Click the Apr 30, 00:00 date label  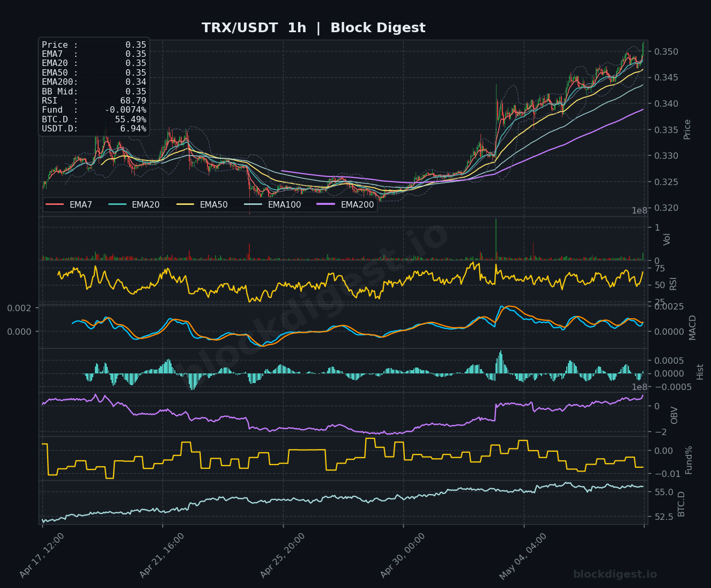[x=403, y=555]
